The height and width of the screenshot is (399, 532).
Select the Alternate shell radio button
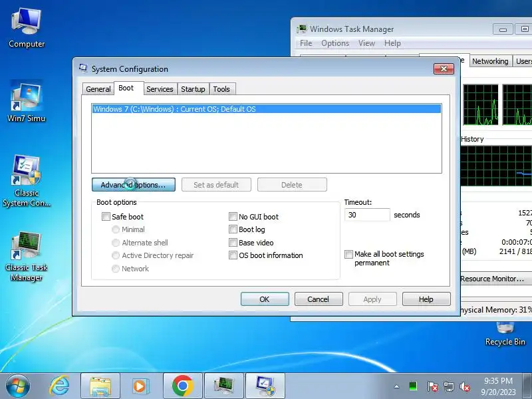(116, 243)
